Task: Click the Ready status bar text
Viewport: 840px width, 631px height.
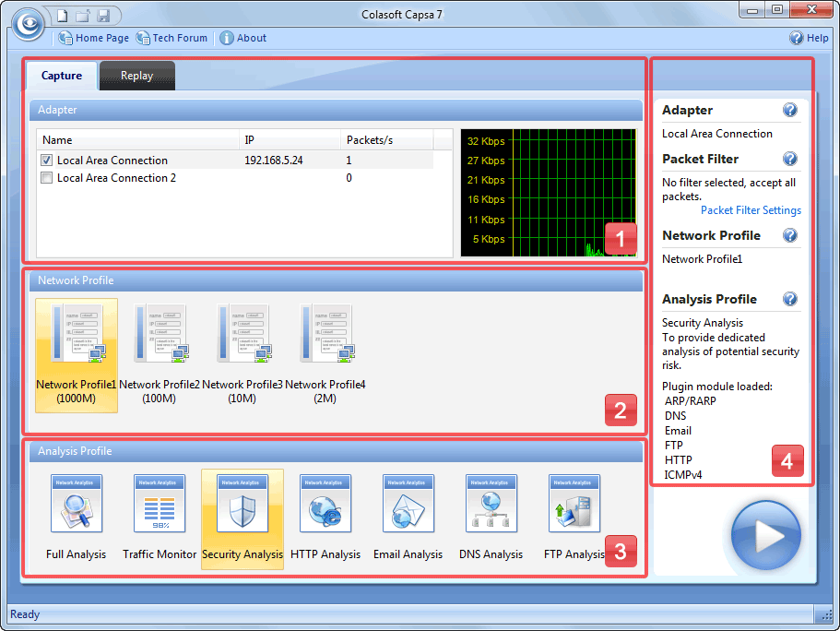Action: (25, 614)
